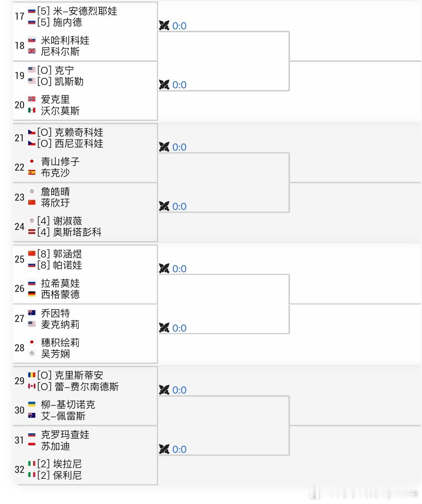Click crossed-swords icon for match 31 vs 32
The height and width of the screenshot is (504, 422).
[164, 449]
